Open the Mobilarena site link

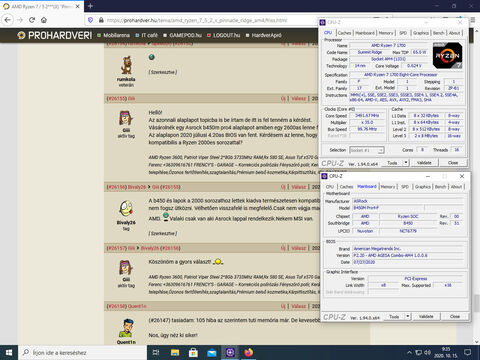(113, 35)
